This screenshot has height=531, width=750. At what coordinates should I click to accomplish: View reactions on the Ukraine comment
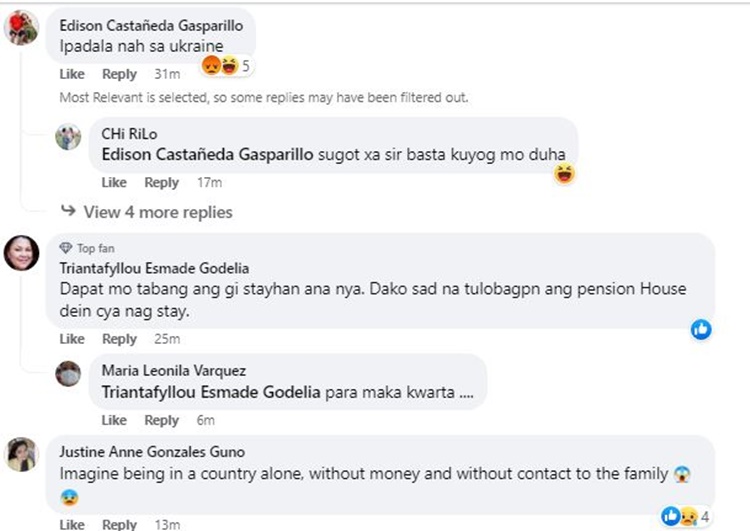tap(225, 66)
